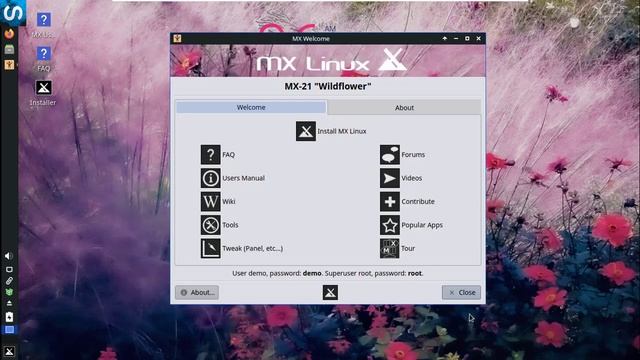The height and width of the screenshot is (360, 640).
Task: Shade the MX Welcome window with the up arrow
Action: [x=444, y=38]
